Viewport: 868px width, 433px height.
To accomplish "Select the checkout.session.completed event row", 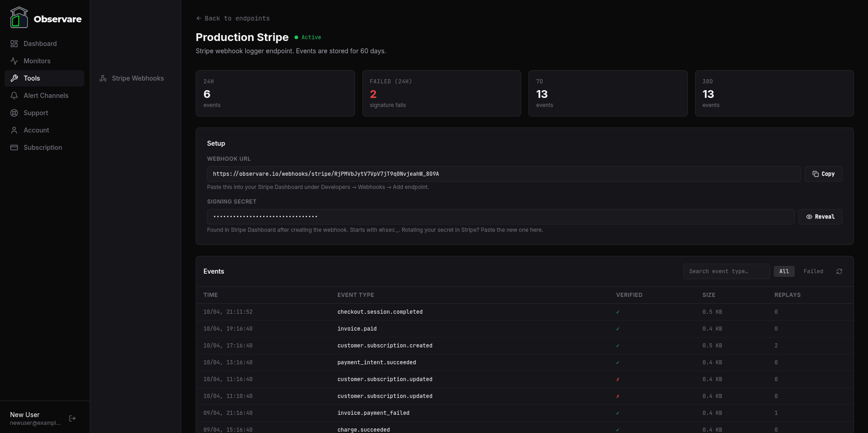I will coord(380,312).
